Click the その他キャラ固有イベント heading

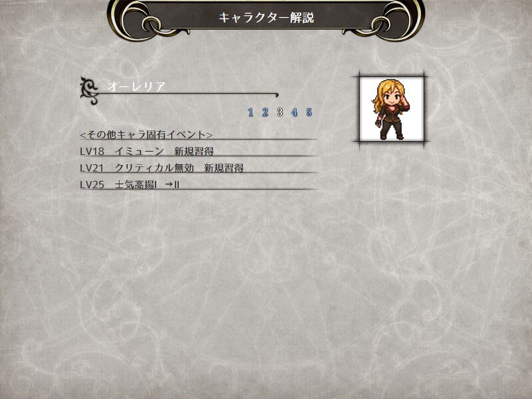tap(146, 135)
